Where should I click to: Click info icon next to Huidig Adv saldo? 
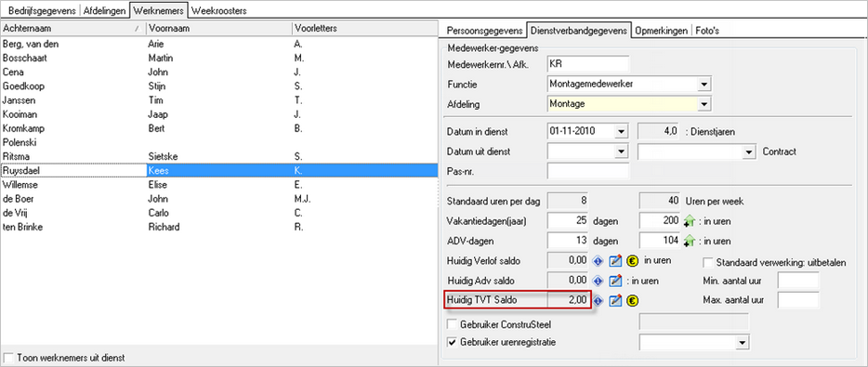click(x=598, y=281)
